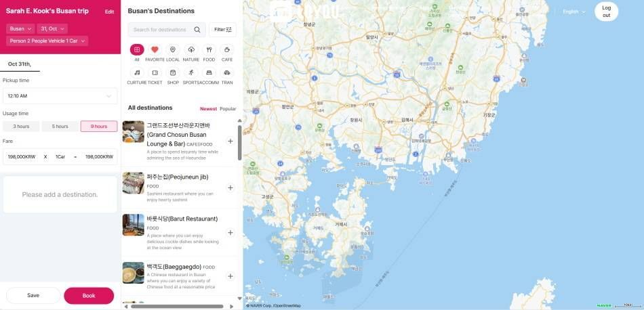The height and width of the screenshot is (310, 644).
Task: Switch to the Oct 31st day tab
Action: pyautogui.click(x=20, y=64)
